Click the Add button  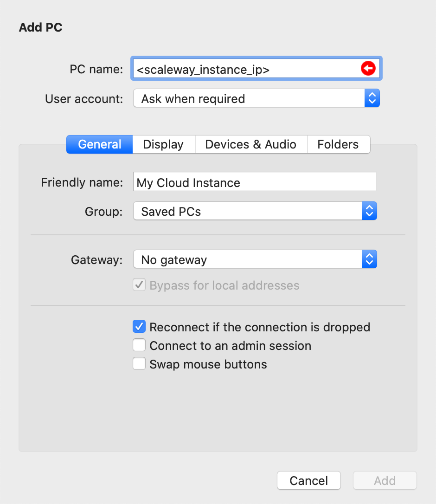385,481
